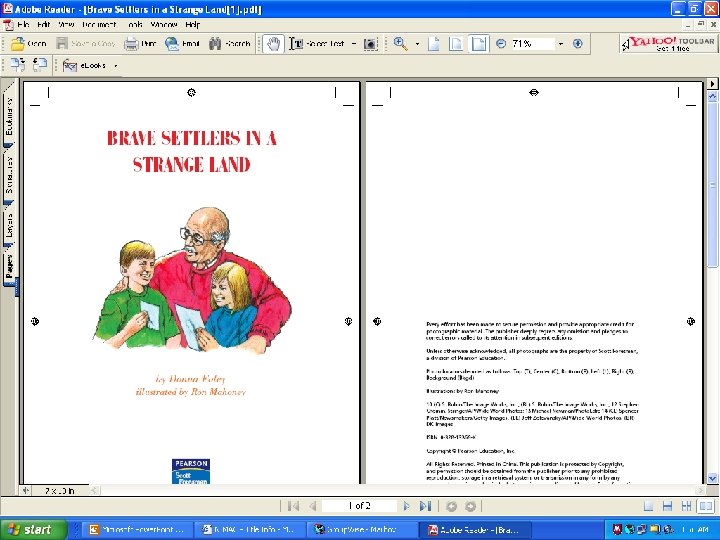The height and width of the screenshot is (540, 720).
Task: Click the 71% zoom value field
Action: point(532,44)
